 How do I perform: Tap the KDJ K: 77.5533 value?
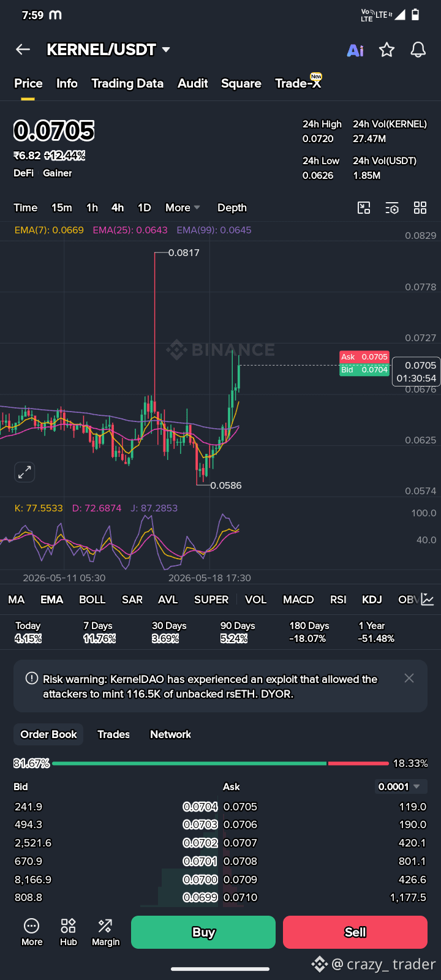[x=39, y=508]
